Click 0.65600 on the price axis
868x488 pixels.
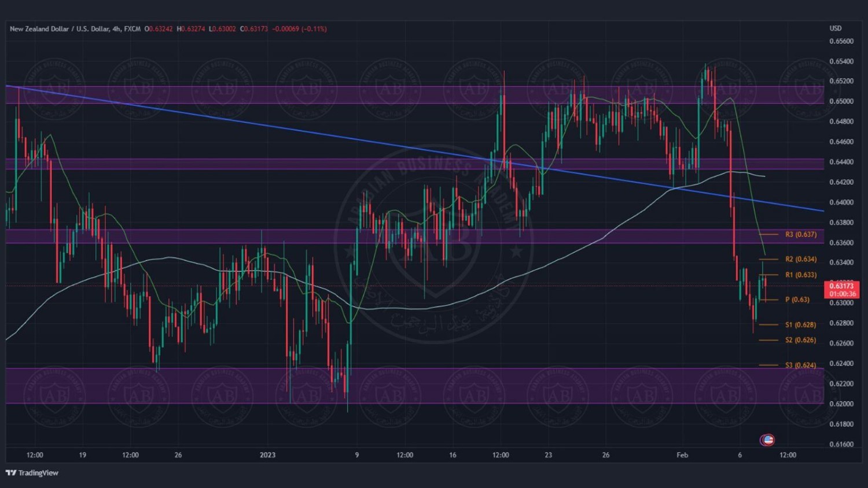click(x=841, y=42)
